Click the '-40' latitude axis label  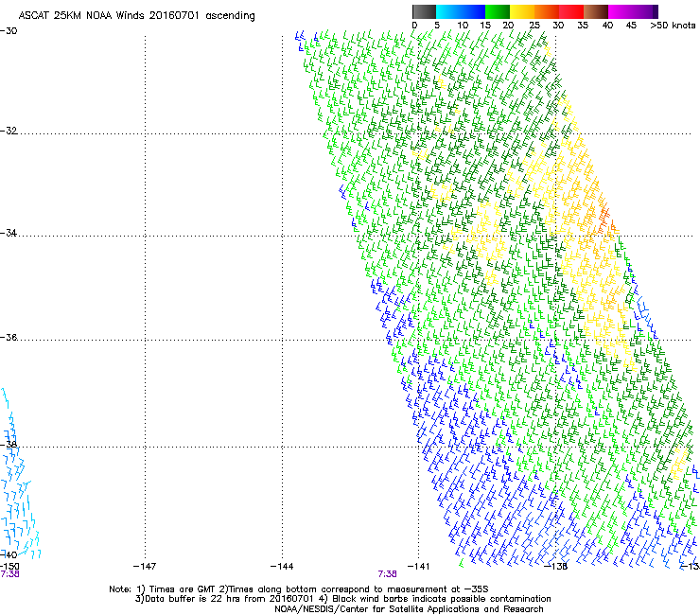pyautogui.click(x=9, y=554)
